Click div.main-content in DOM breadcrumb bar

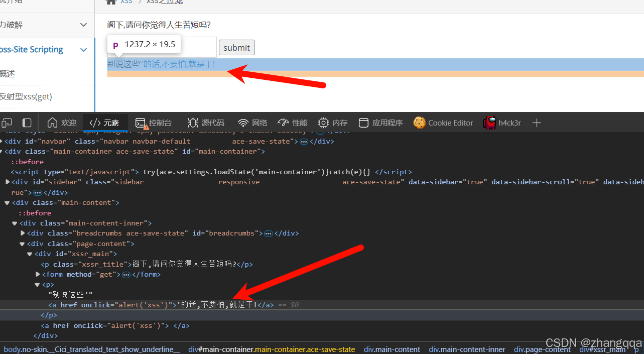(392, 349)
